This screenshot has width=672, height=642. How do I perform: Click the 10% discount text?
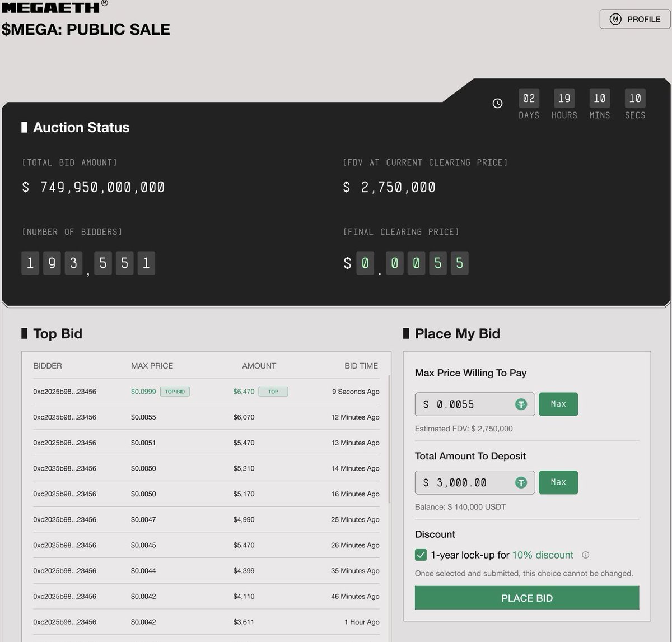pyautogui.click(x=543, y=555)
